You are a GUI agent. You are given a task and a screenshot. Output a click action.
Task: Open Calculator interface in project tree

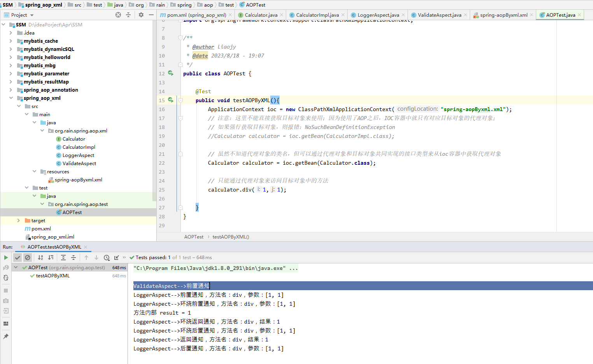coord(73,139)
